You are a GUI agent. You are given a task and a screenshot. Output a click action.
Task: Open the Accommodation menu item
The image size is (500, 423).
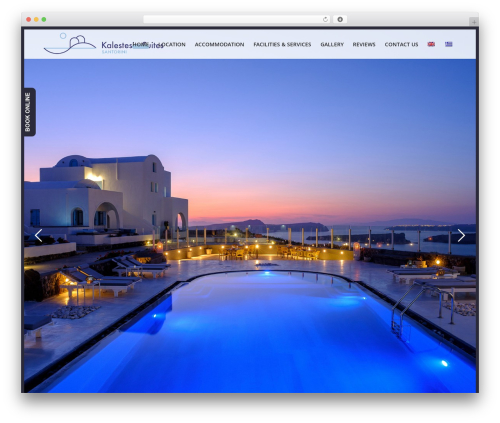[x=219, y=44]
